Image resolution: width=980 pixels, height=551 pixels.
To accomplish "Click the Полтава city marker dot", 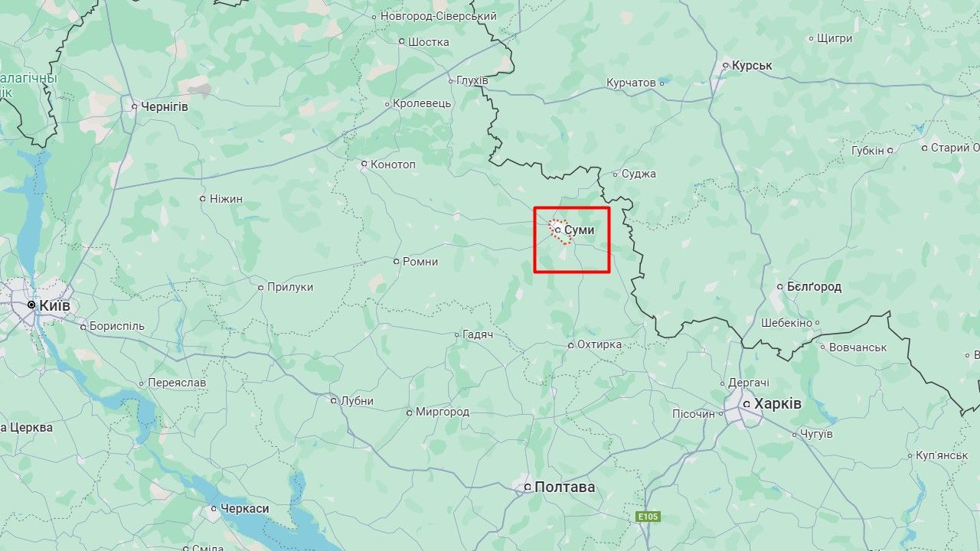I will [528, 487].
